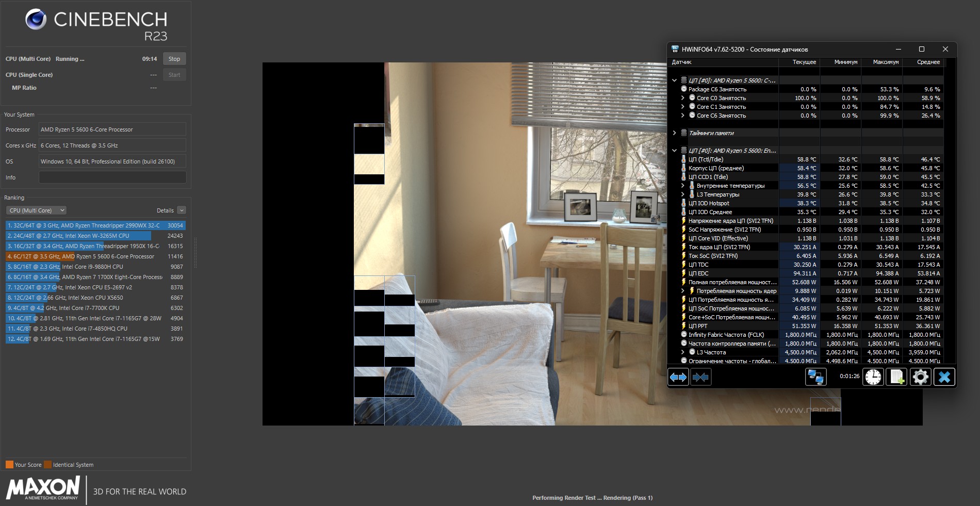The image size is (980, 506).
Task: Expand L3 Температуры row
Action: point(683,194)
